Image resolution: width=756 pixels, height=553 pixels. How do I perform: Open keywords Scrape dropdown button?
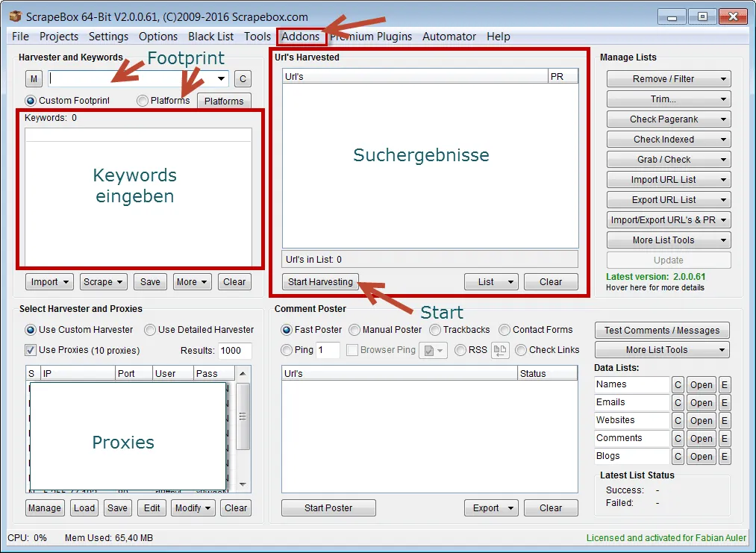point(103,282)
